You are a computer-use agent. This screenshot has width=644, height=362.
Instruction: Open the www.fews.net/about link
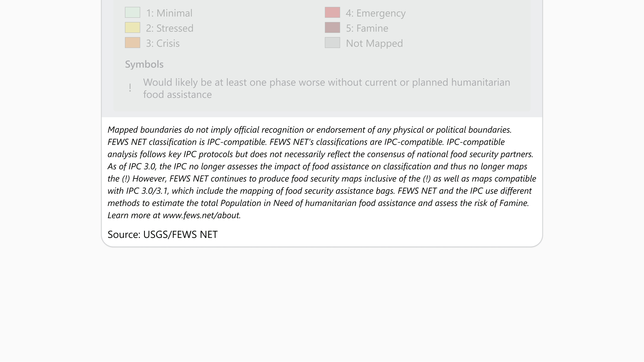[201, 215]
